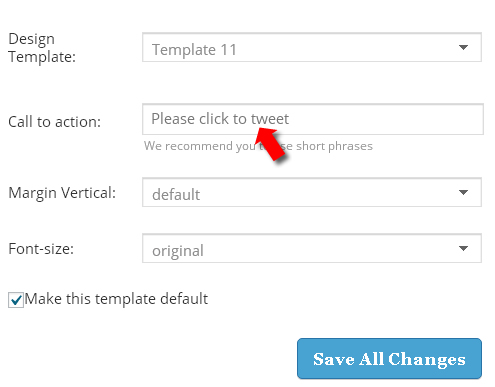The image size is (495, 387).
Task: Focus the Call to action text field
Action: click(313, 119)
